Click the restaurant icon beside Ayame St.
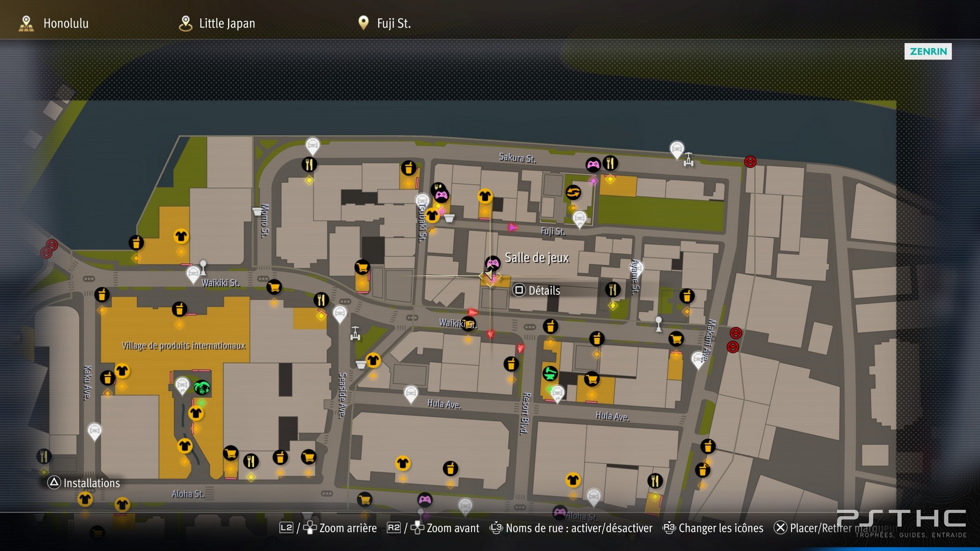 [x=612, y=290]
